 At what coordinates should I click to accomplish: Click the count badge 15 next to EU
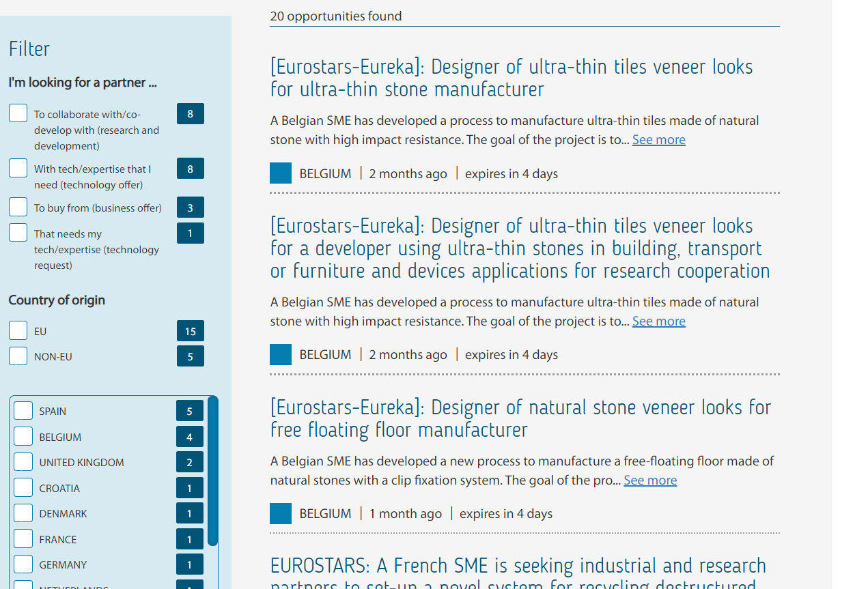190,331
